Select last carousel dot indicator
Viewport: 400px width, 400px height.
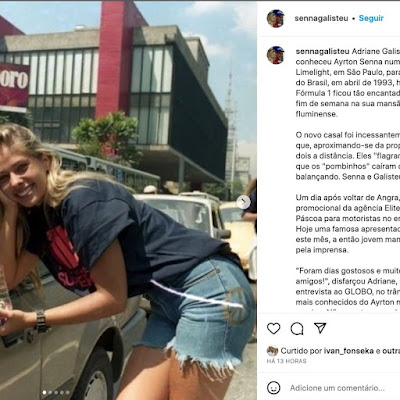[x=67, y=392]
